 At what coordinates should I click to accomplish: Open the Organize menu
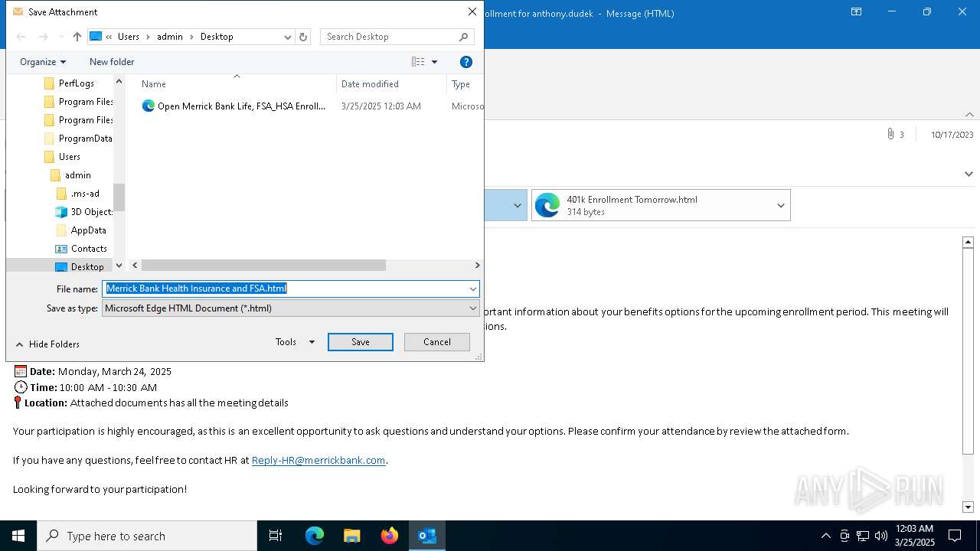43,62
